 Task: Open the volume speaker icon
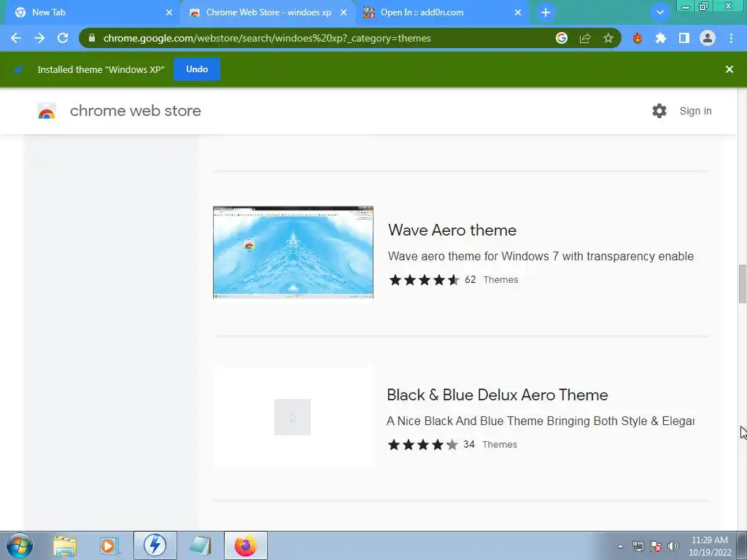(673, 546)
